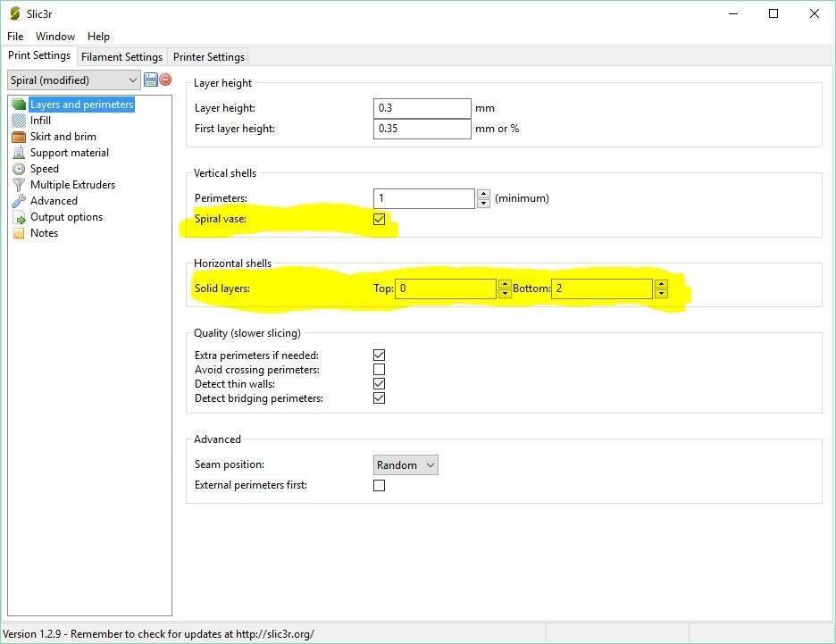Close the Slic3r window
This screenshot has height=644, width=836.
815,13
